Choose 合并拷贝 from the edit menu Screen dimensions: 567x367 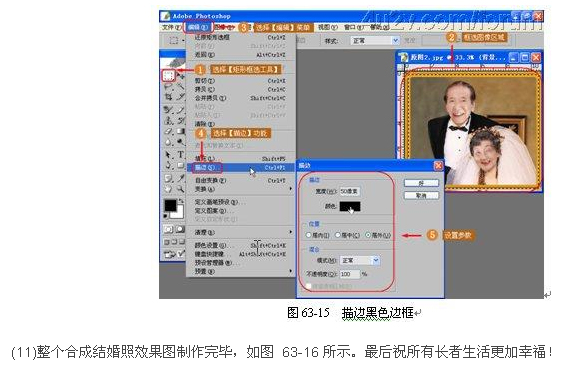240,98
